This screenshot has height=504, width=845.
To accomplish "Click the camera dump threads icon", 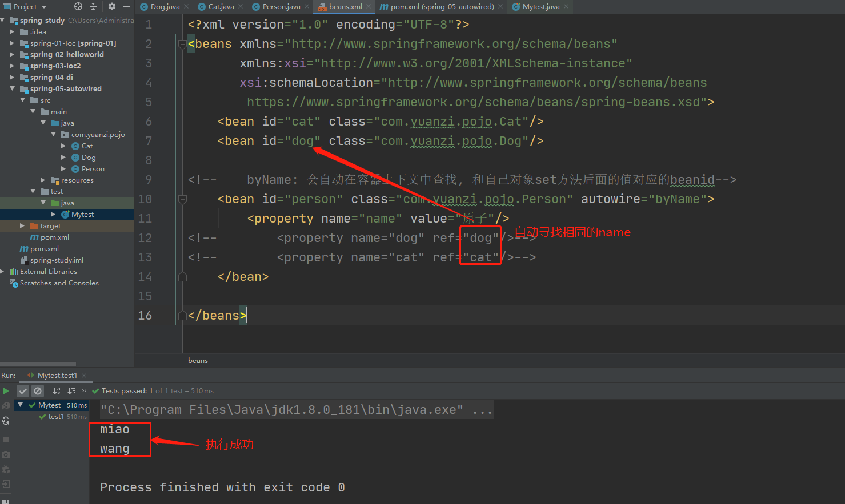I will 6,454.
